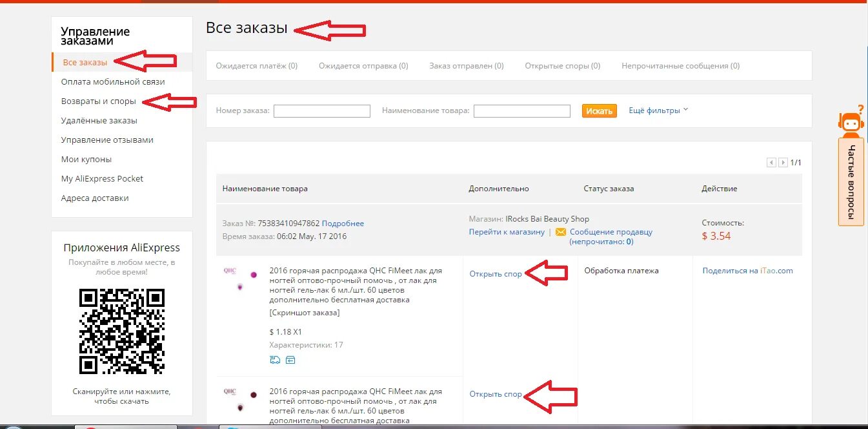Click 'Характеристики: 17' text
Screen dimensions: 868x429
(306, 345)
